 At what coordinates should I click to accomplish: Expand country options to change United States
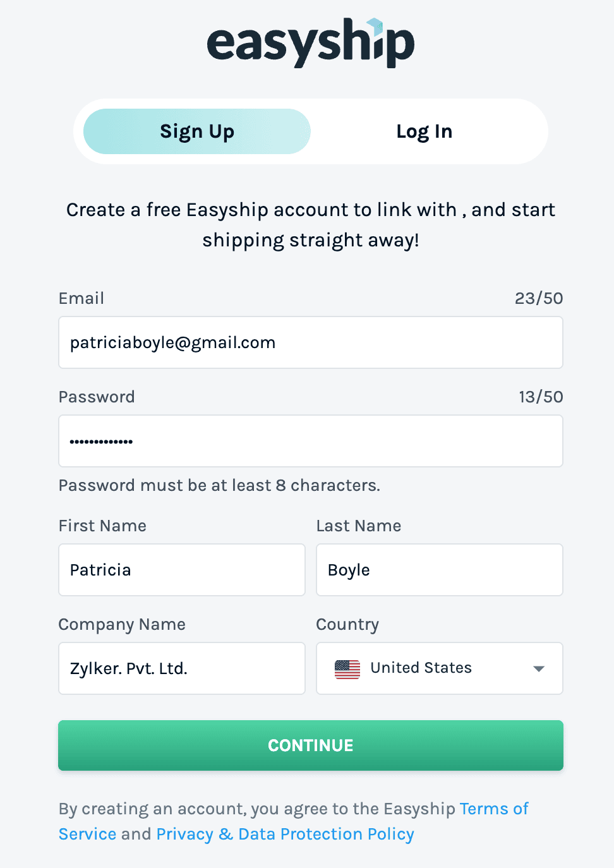(x=439, y=668)
